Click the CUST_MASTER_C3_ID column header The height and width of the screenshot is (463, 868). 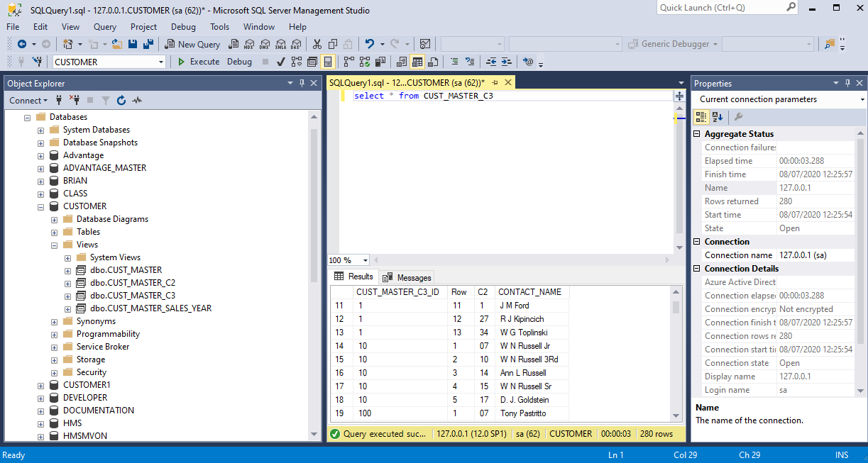click(x=401, y=292)
